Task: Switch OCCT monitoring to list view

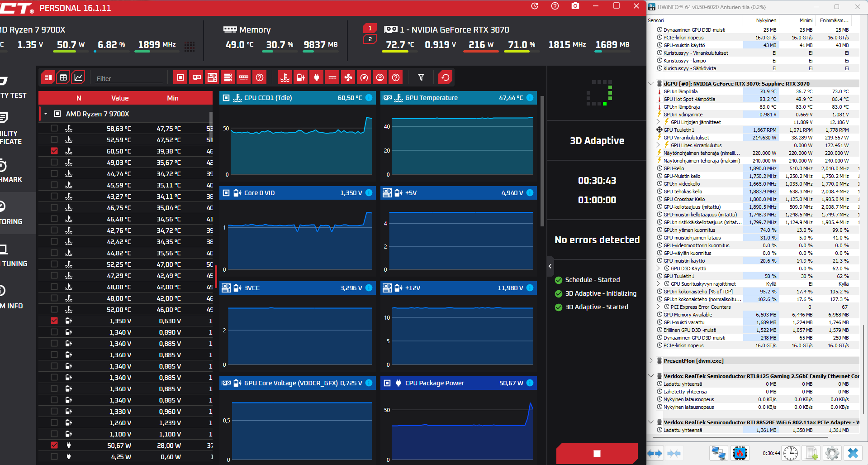Action: [x=48, y=77]
